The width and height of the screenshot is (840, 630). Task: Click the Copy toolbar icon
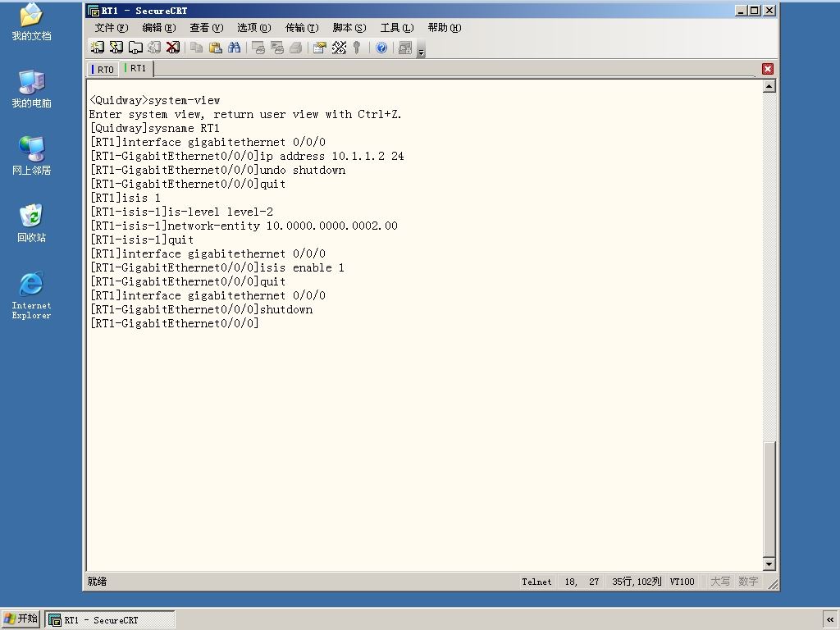click(197, 48)
